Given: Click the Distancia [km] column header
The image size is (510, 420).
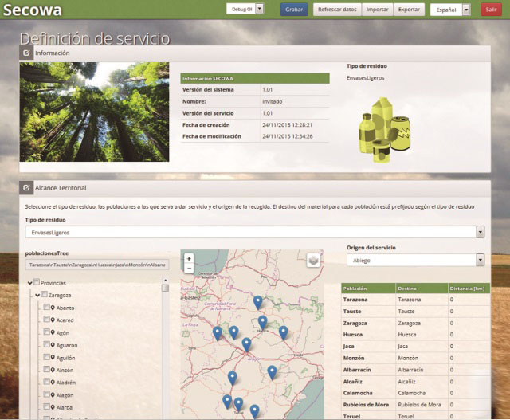Looking at the screenshot, I should tap(469, 289).
